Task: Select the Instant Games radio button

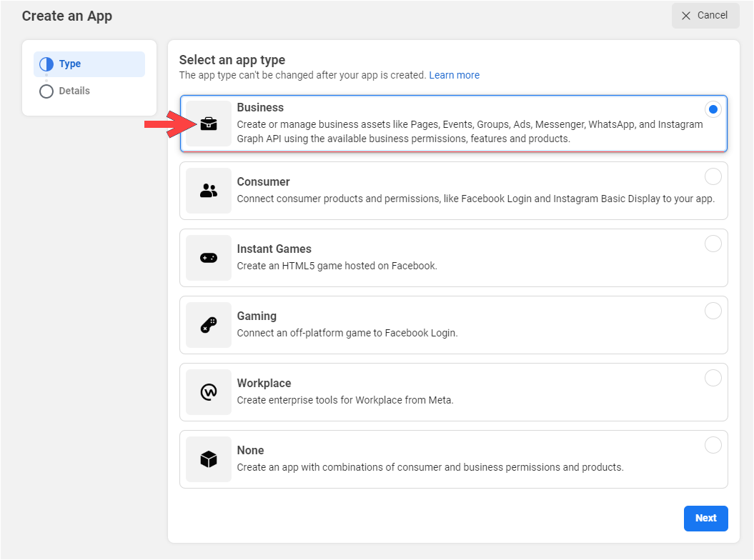Action: [x=713, y=244]
